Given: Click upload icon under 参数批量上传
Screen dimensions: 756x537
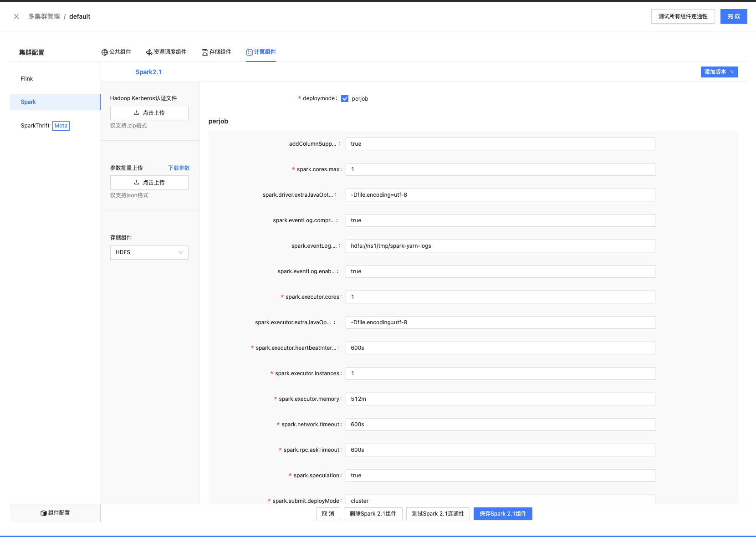Looking at the screenshot, I should (137, 183).
